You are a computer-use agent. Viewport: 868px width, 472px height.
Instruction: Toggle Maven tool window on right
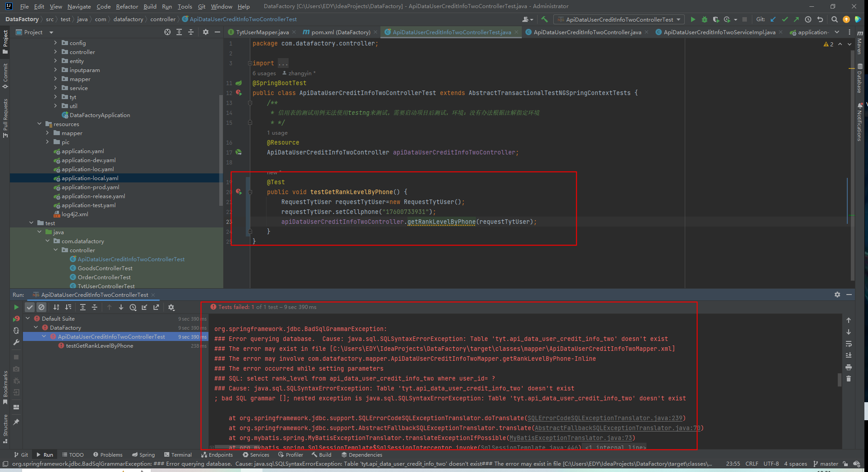pos(859,42)
